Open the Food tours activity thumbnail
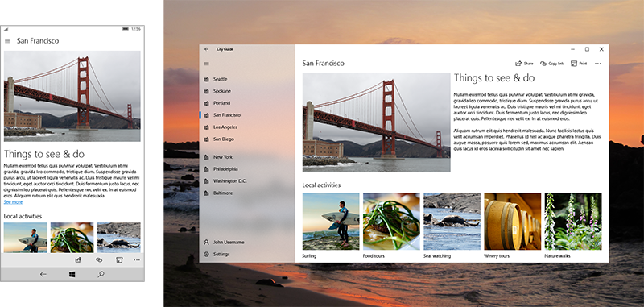Image resolution: width=644 pixels, height=307 pixels. tap(391, 222)
